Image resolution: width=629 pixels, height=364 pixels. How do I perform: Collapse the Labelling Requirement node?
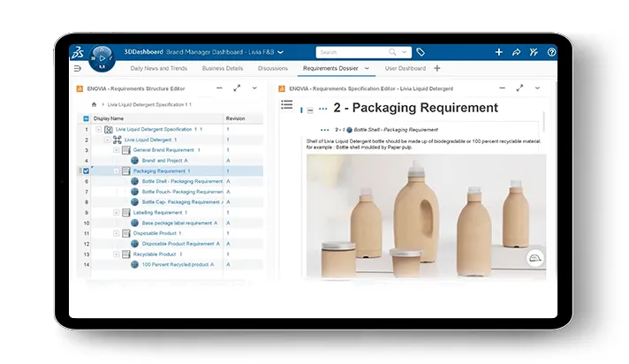117,213
